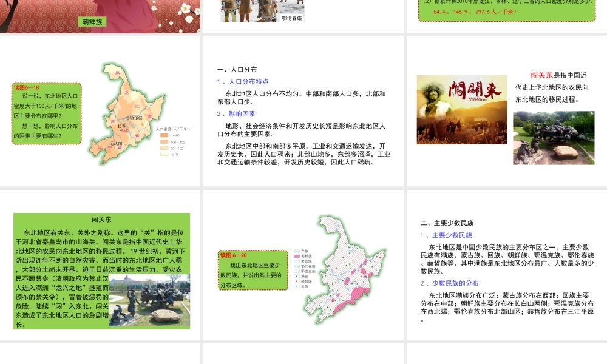Click the text 想一想，影响人口分布

pos(50,126)
